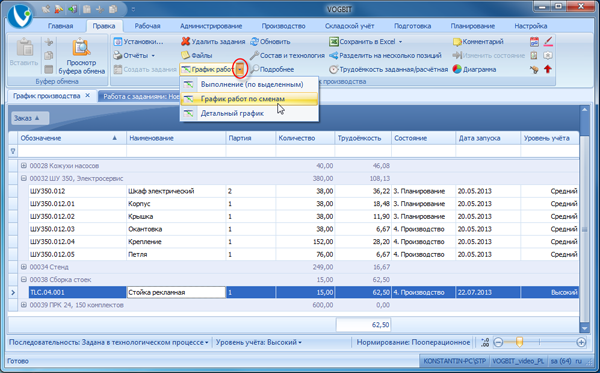Expand the '00034 Стенд' group

click(x=24, y=267)
